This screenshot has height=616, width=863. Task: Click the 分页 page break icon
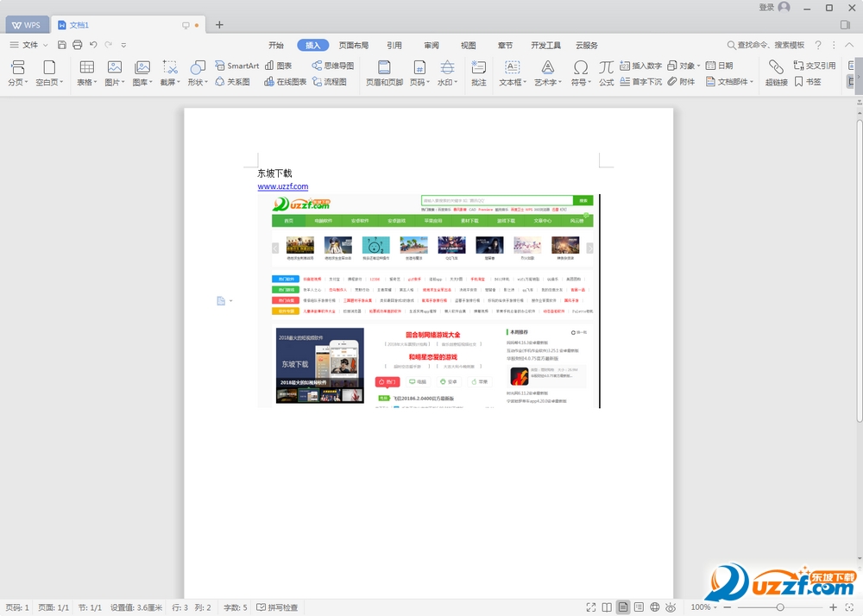click(x=17, y=67)
